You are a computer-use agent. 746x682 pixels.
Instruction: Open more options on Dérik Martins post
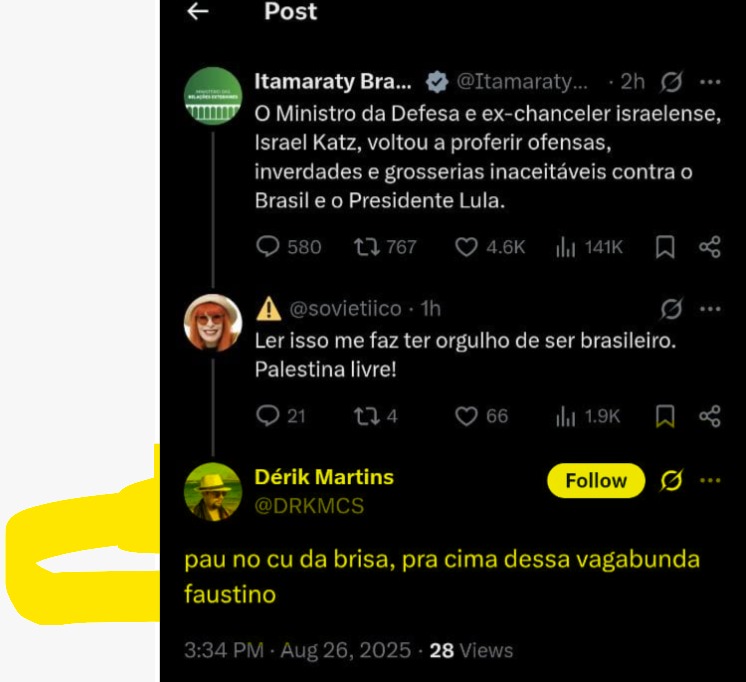pos(710,480)
